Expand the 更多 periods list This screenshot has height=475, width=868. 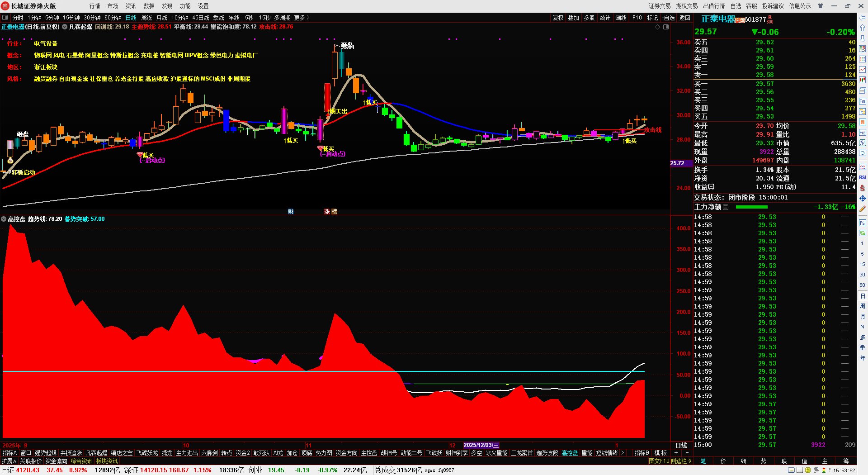tap(302, 18)
